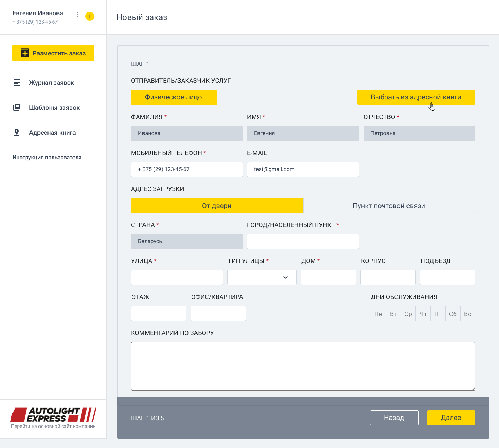Click the Autolight Express logo
Screen dimensions: 499x448
point(53,415)
